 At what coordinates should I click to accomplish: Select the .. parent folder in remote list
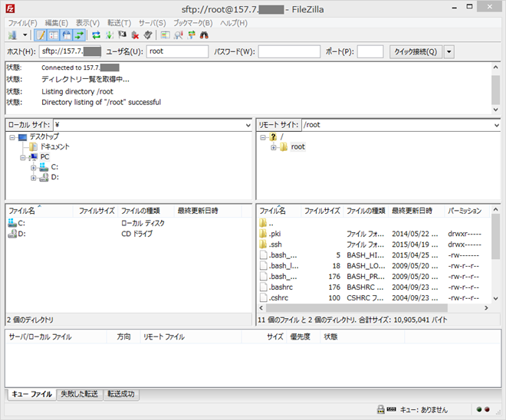click(x=373, y=223)
